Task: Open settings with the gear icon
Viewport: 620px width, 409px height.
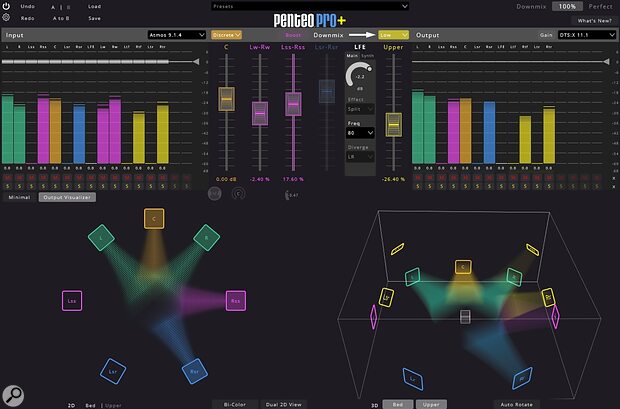Action: pyautogui.click(x=6, y=17)
